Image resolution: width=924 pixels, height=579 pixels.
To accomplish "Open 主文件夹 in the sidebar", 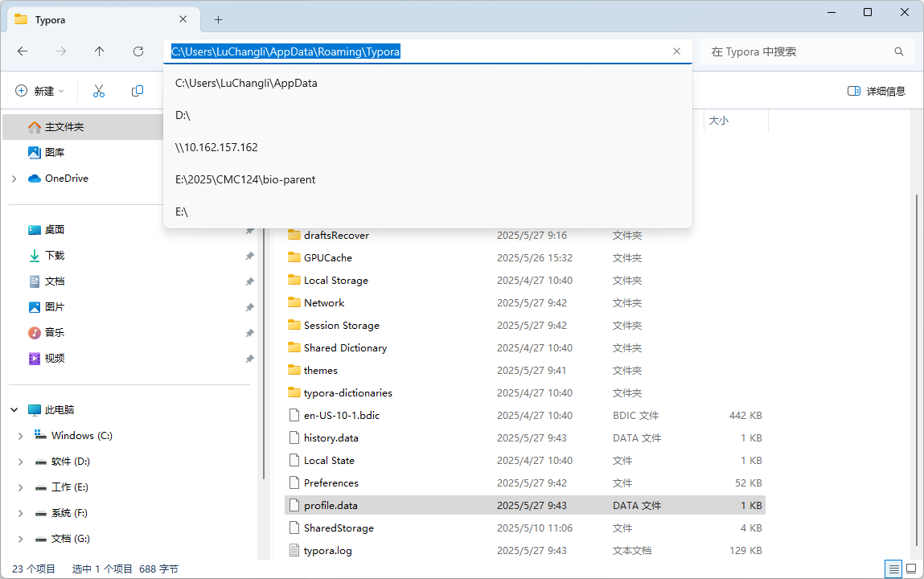I will [83, 126].
